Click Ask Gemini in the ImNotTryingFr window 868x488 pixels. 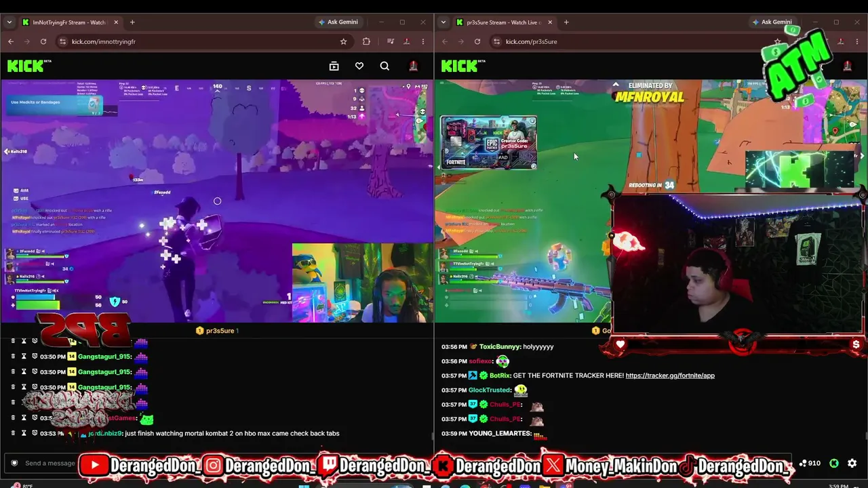coord(338,22)
